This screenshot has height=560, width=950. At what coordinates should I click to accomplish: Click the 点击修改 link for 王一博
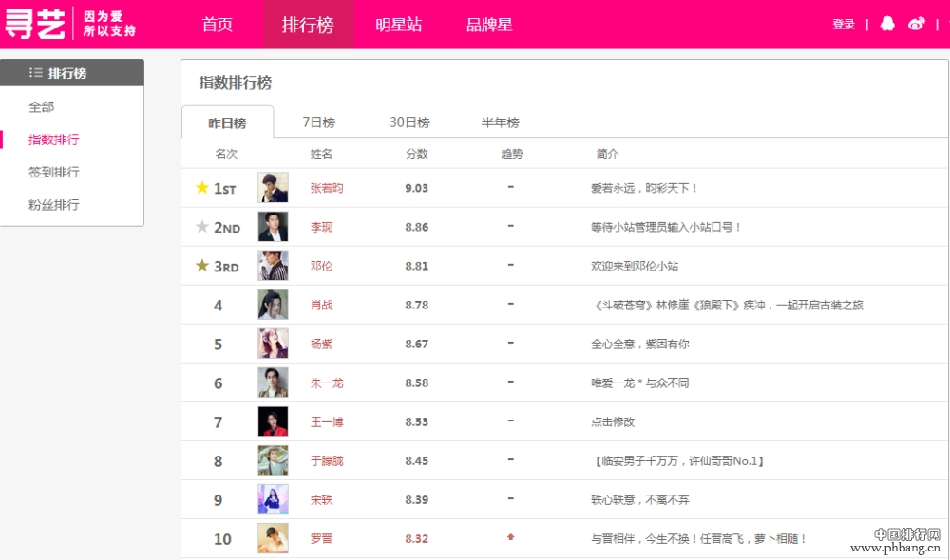point(612,421)
